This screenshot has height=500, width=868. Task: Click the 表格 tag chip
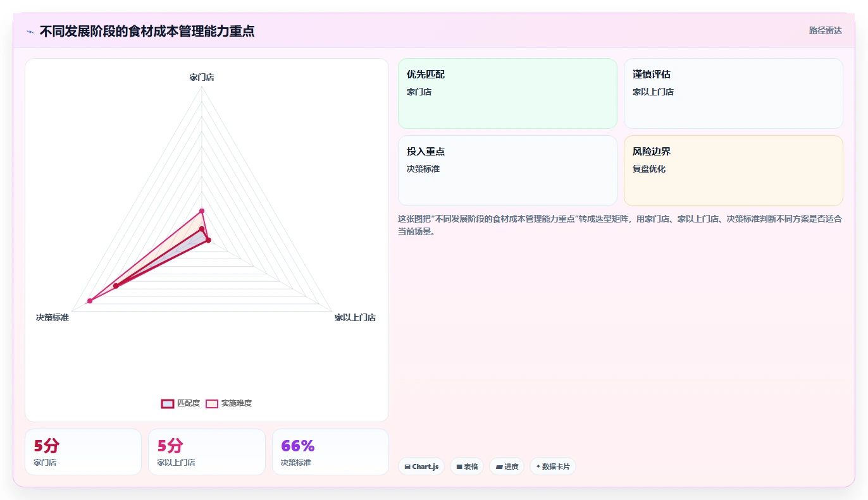tap(467, 466)
